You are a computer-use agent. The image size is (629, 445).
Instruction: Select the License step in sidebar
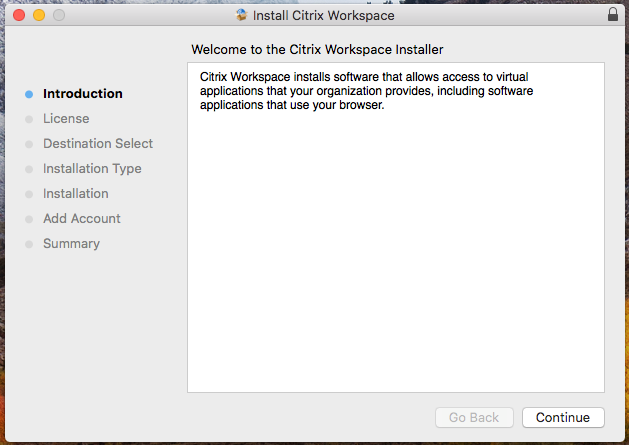66,118
